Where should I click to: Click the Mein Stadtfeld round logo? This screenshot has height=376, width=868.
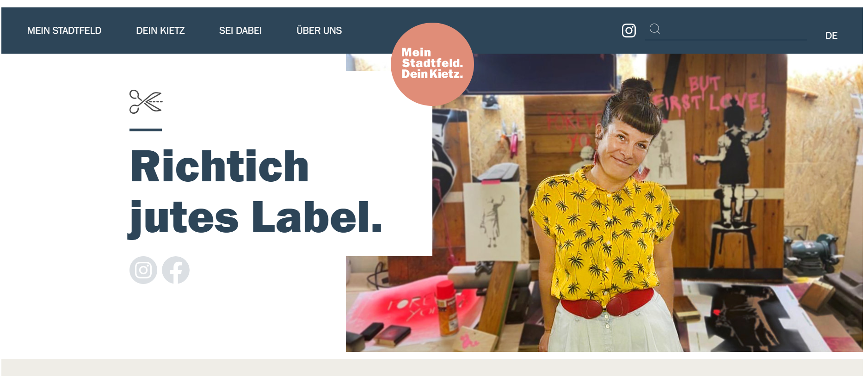[432, 64]
